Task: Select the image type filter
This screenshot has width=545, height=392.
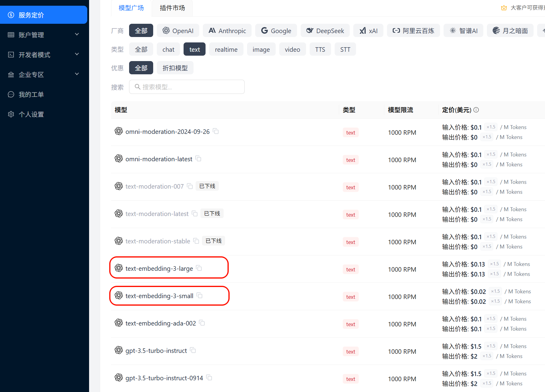Action: [261, 49]
